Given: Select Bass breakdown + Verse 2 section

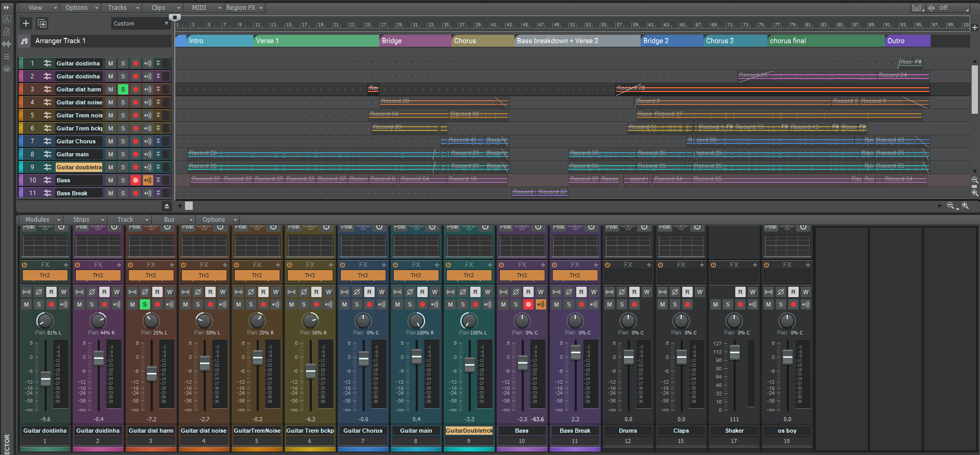Looking at the screenshot, I should point(578,41).
